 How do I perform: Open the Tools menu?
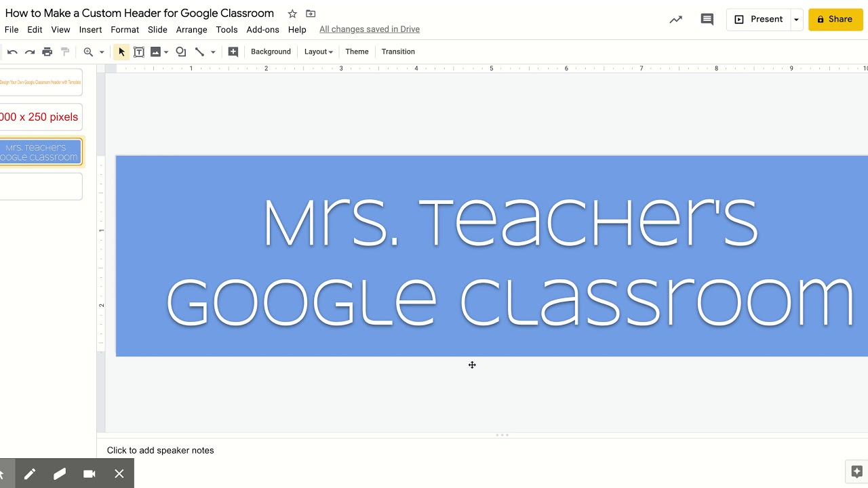point(226,30)
